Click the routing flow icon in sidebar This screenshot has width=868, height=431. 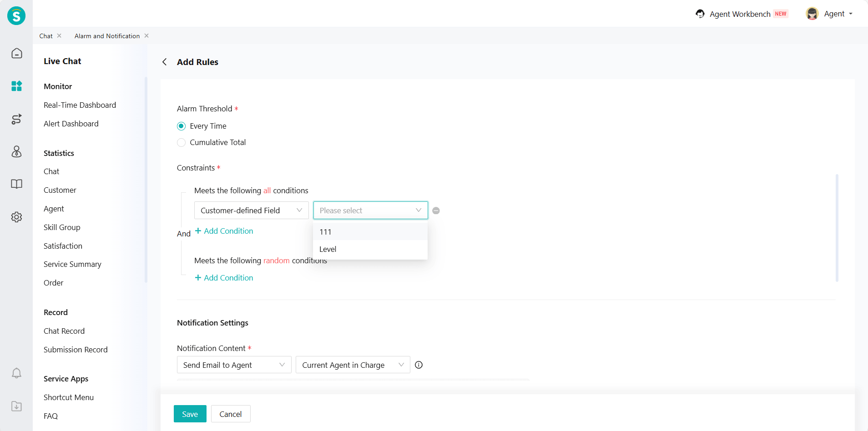click(x=16, y=119)
